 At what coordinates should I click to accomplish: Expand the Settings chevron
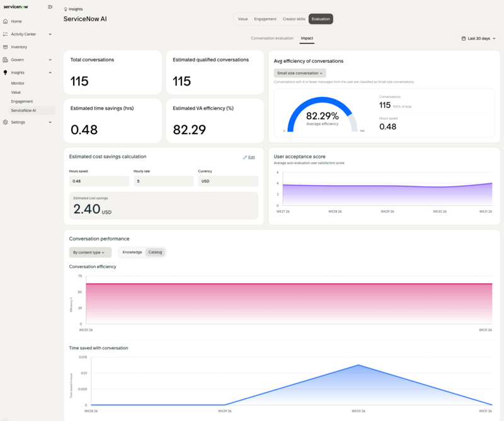coord(50,122)
